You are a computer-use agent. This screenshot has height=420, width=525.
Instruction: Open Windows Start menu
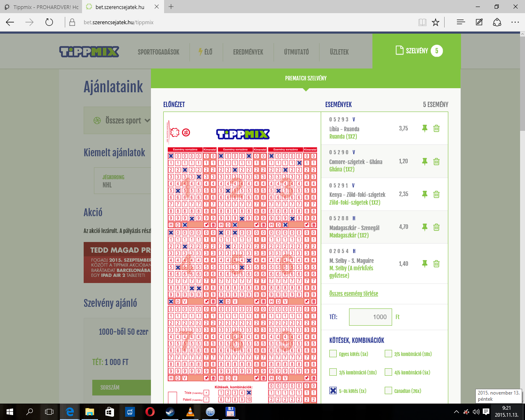10,412
